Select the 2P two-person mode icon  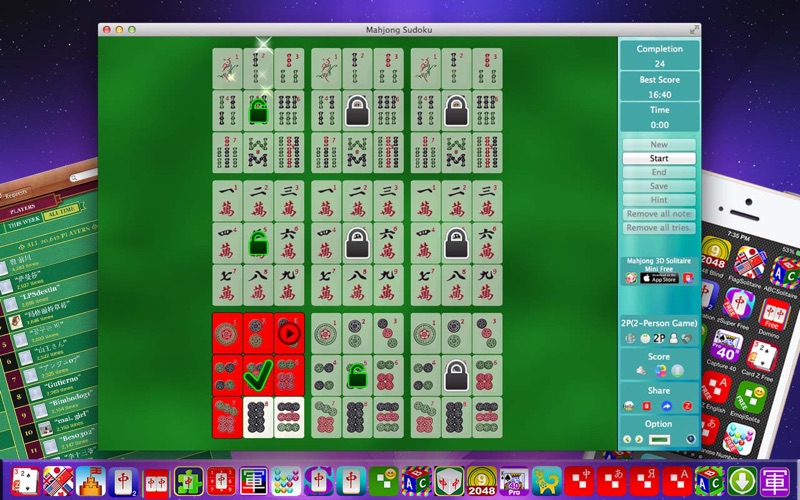click(659, 339)
